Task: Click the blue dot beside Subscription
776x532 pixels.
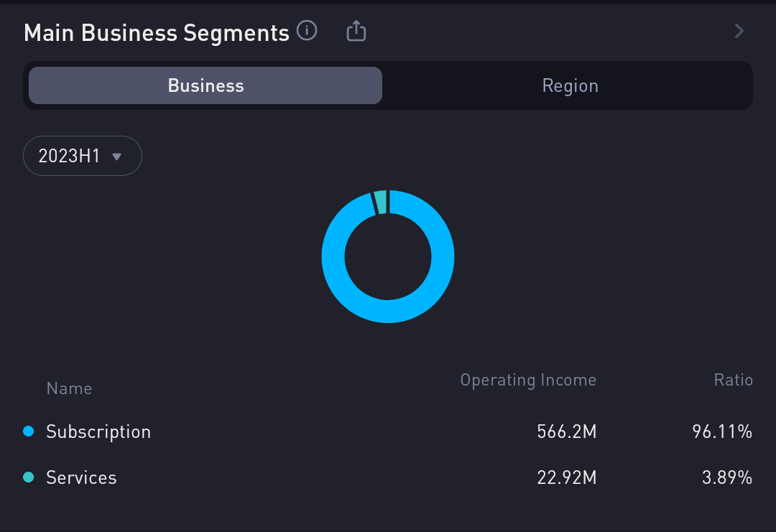Action: [x=29, y=431]
